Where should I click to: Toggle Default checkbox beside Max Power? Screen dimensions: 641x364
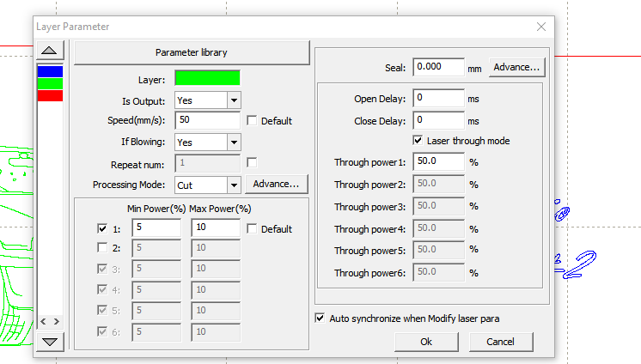(x=252, y=228)
